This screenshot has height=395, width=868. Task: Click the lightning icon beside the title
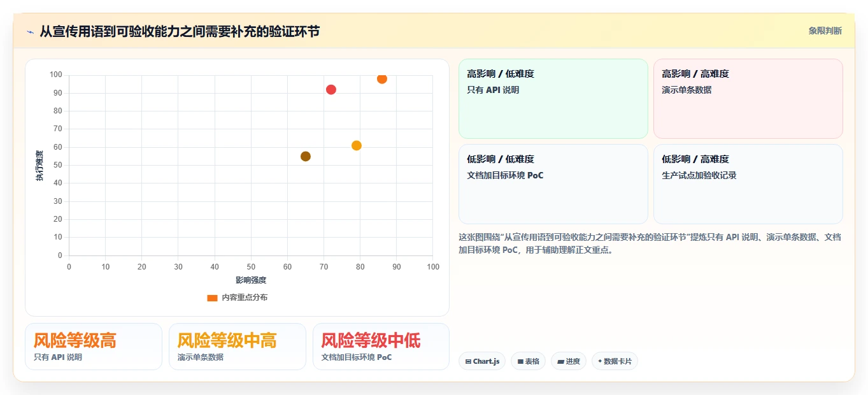pos(31,31)
